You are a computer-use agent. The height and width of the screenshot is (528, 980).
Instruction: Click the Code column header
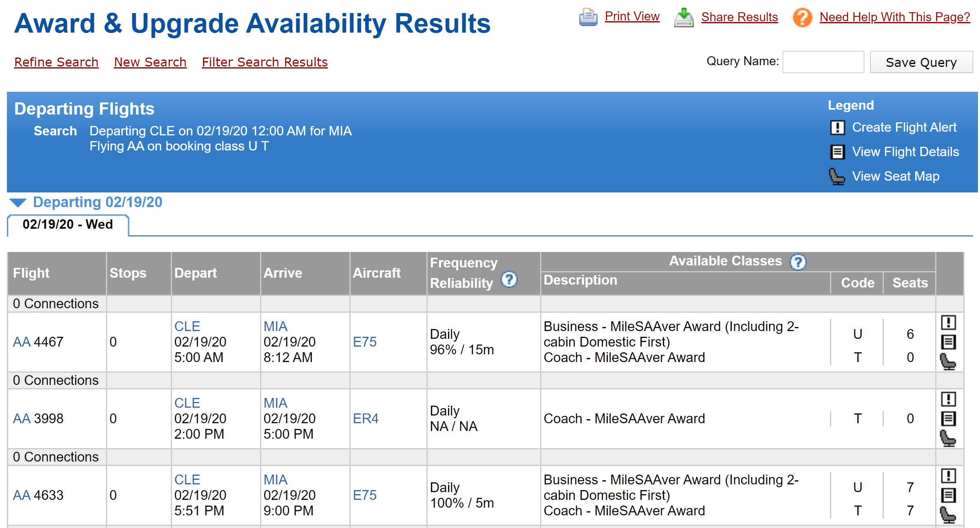(858, 283)
